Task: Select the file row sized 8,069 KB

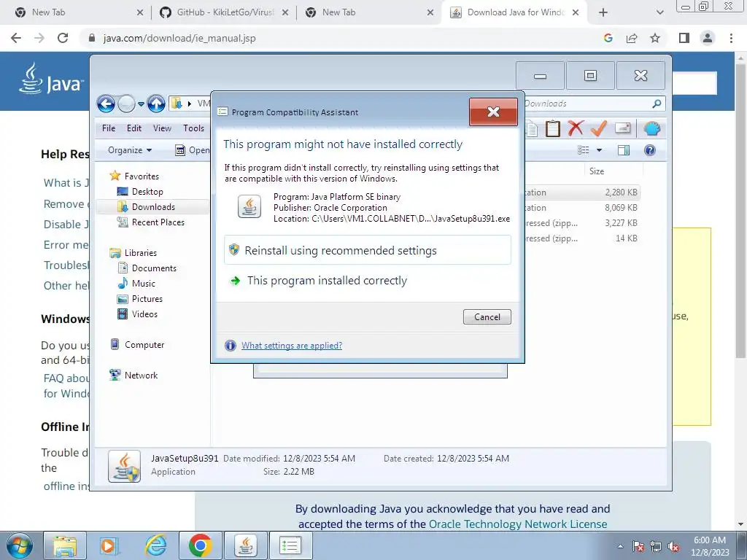Action: 581,207
